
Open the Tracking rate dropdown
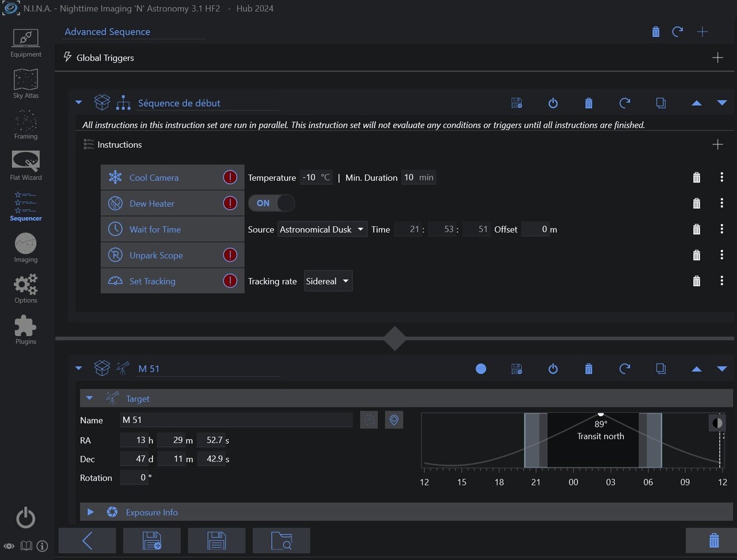[x=328, y=281]
